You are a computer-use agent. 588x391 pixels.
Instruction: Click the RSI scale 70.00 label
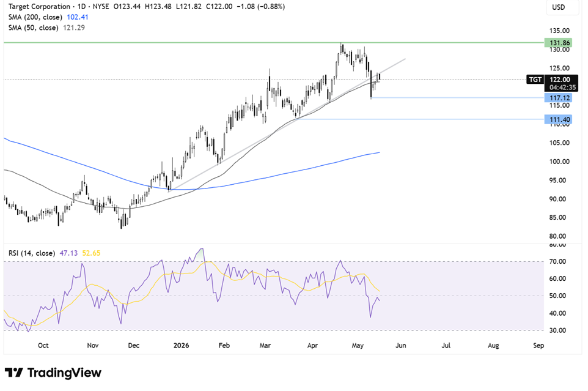557,261
